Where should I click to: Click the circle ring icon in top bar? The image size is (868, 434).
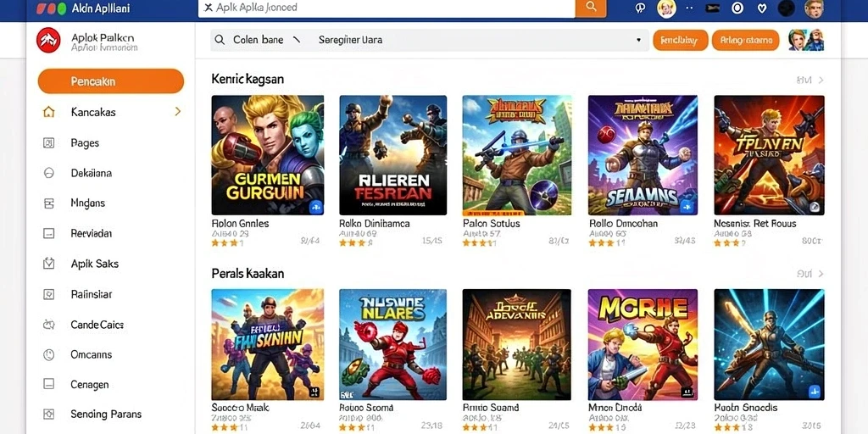click(x=737, y=8)
